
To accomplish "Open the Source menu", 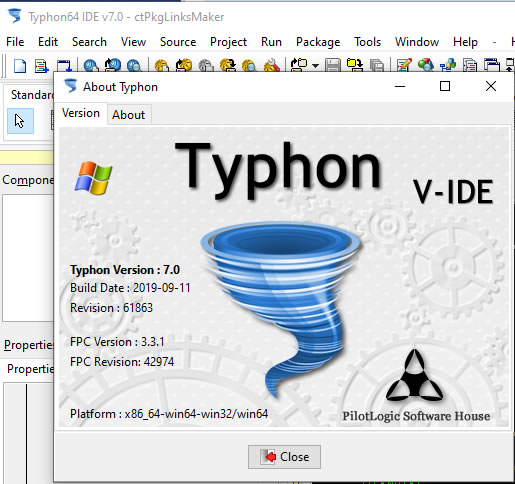I will click(x=178, y=42).
